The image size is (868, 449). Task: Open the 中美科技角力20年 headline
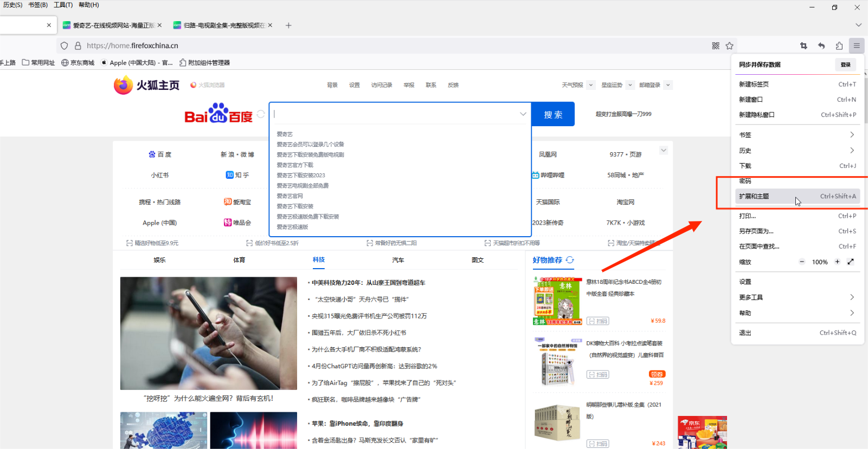[x=368, y=283]
